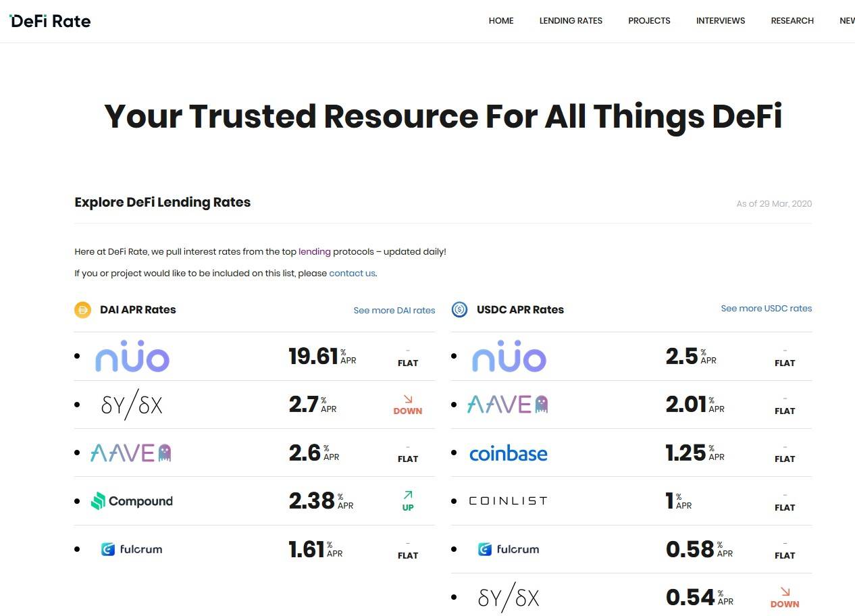The height and width of the screenshot is (616, 855).
Task: Click the DeFi Rate site logo
Action: 50,21
